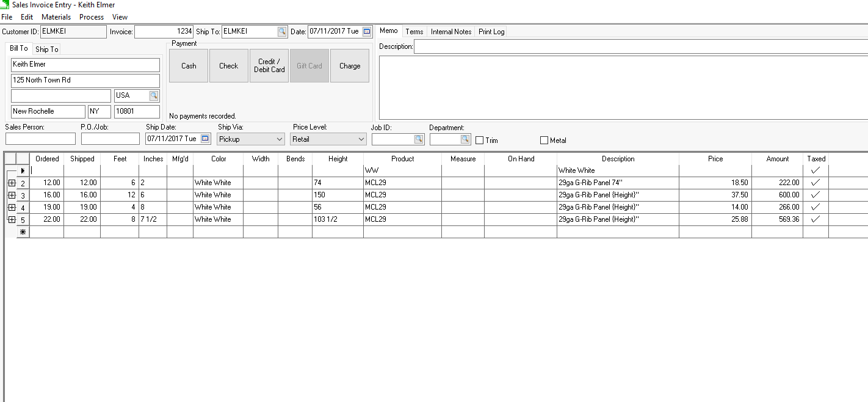This screenshot has width=868, height=402.
Task: Click the new row asterisk marker
Action: [x=23, y=232]
